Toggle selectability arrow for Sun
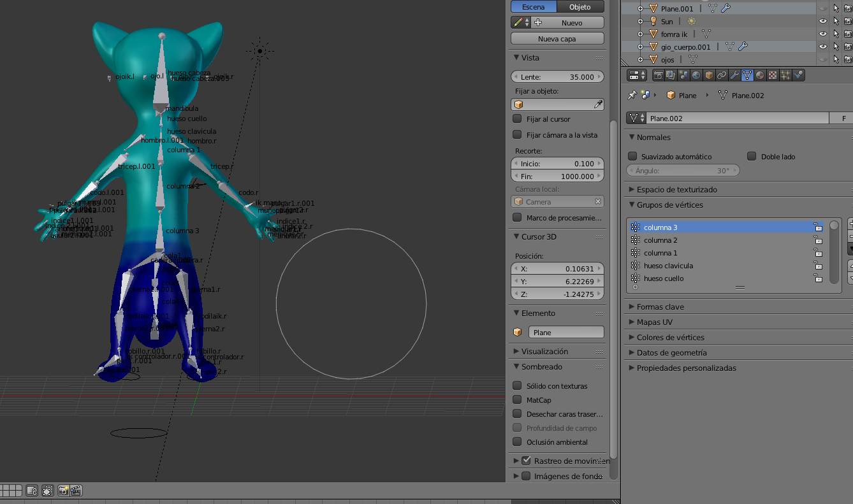Image resolution: width=853 pixels, height=504 pixels. (836, 21)
